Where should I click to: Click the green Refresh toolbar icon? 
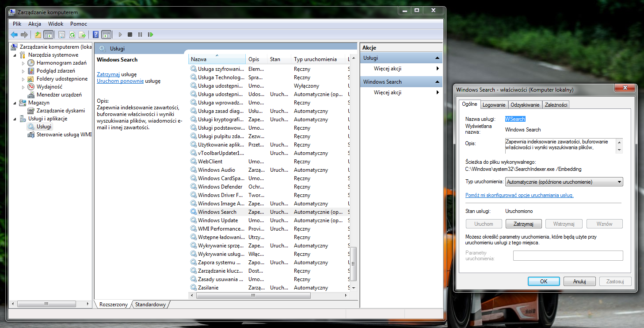72,35
